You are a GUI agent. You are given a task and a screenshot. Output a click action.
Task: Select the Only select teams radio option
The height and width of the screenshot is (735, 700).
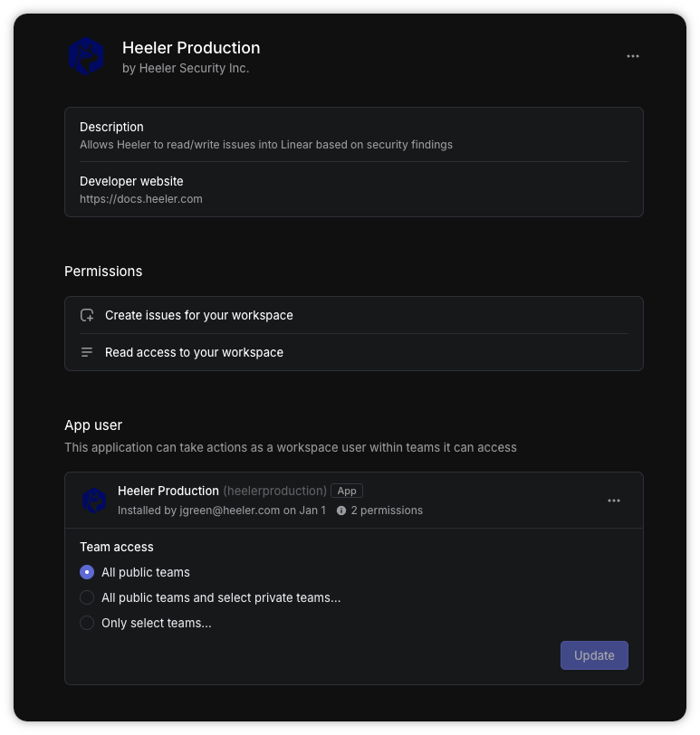[87, 623]
